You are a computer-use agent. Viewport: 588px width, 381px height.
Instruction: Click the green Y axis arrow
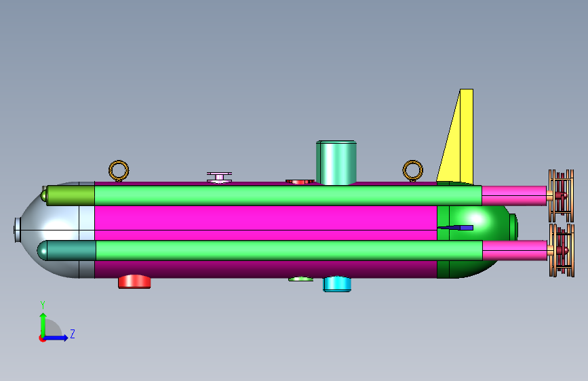(x=43, y=324)
